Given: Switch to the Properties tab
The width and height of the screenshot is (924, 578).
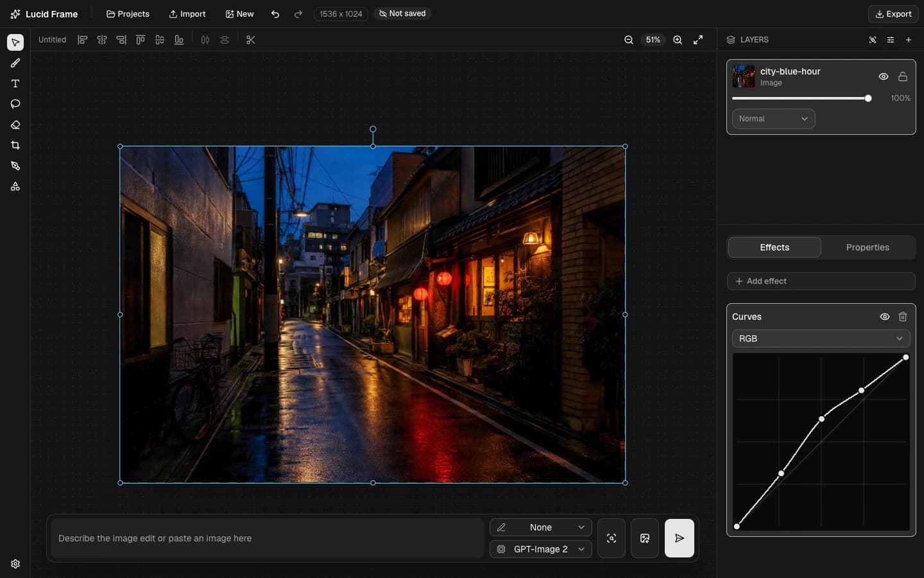Looking at the screenshot, I should coord(868,247).
